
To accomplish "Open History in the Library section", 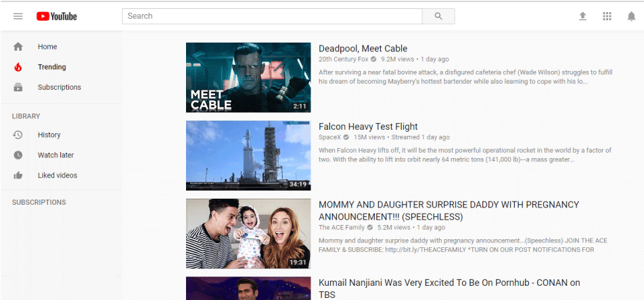I will (49, 134).
